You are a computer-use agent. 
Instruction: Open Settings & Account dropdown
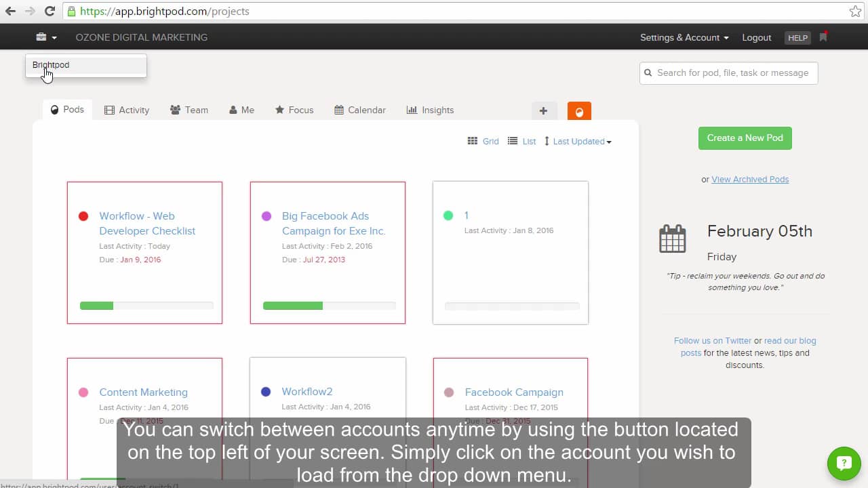coord(684,37)
